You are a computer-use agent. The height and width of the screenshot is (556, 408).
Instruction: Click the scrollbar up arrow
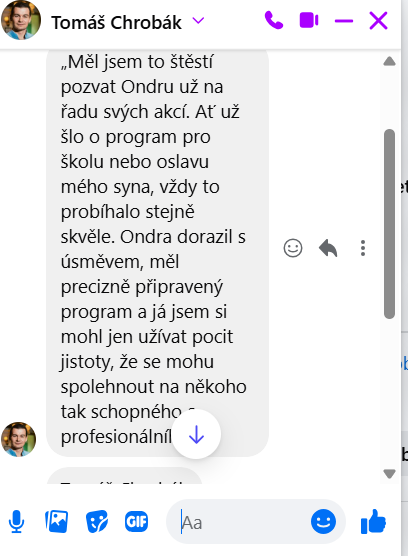(390, 62)
